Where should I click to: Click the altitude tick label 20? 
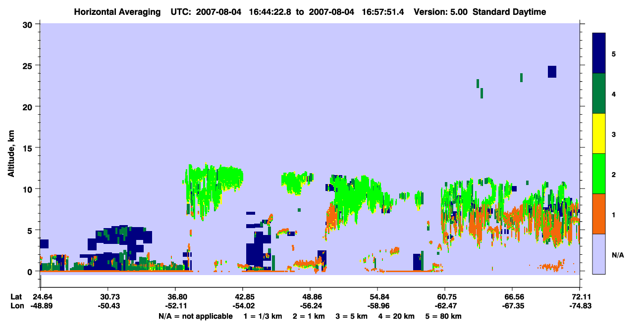29,106
